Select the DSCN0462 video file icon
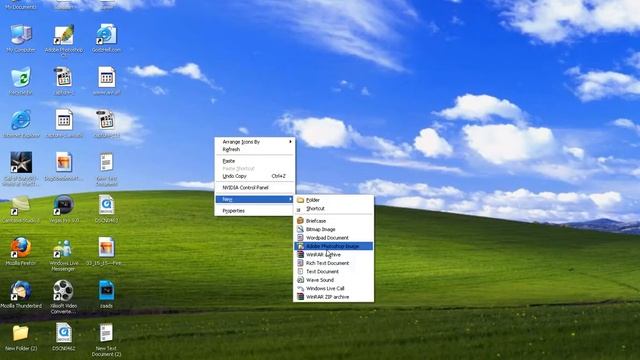Screen dimensions: 640x360 [64, 333]
